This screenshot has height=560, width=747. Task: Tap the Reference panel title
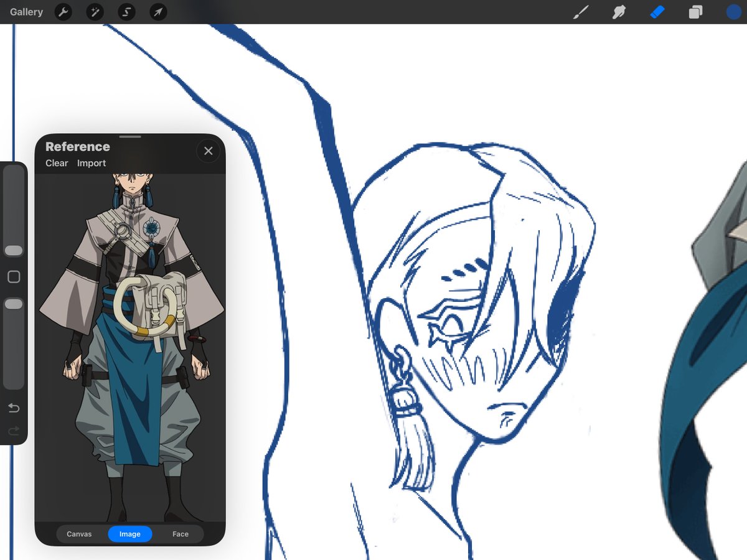[78, 147]
